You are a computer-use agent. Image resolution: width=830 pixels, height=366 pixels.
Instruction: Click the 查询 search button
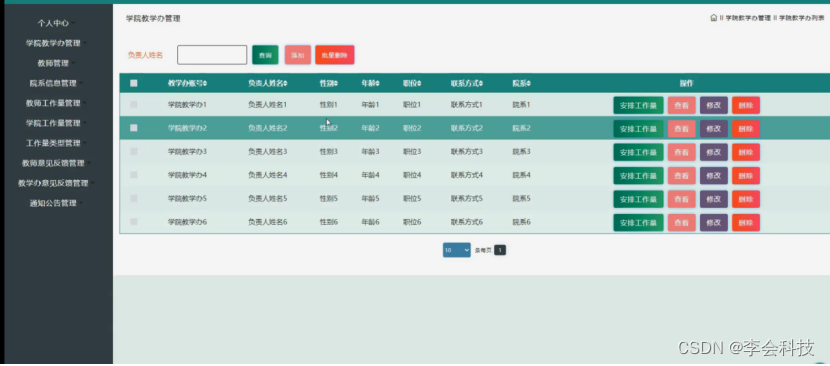tap(265, 55)
